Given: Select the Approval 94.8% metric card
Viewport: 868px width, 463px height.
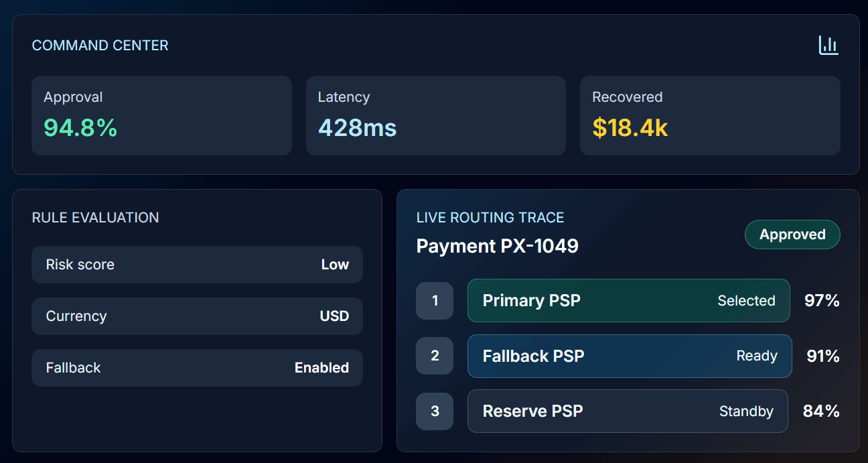Looking at the screenshot, I should point(161,115).
